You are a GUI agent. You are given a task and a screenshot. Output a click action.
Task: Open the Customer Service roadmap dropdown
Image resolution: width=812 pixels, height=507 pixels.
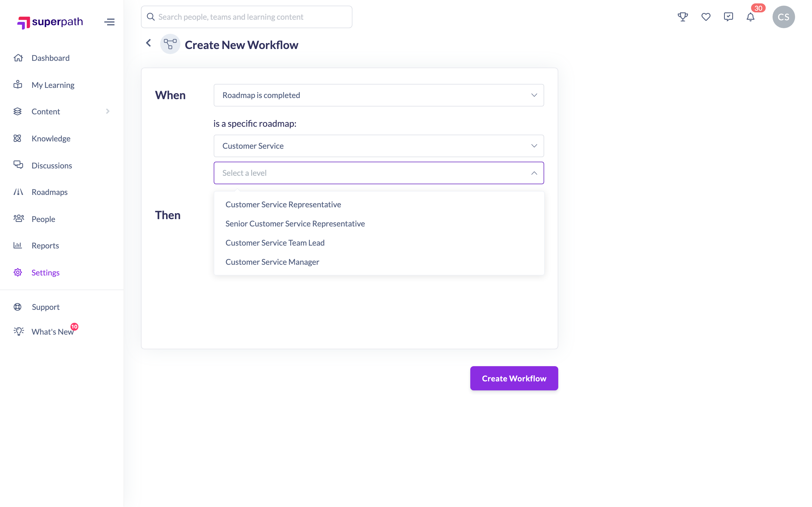[x=378, y=146]
